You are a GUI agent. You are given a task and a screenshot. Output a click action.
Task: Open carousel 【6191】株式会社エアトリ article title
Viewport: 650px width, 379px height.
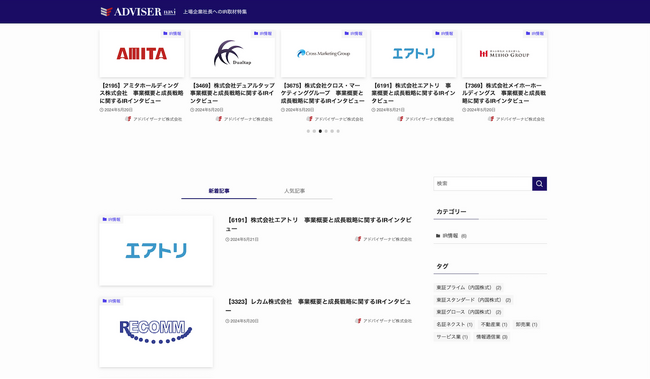tap(413, 93)
